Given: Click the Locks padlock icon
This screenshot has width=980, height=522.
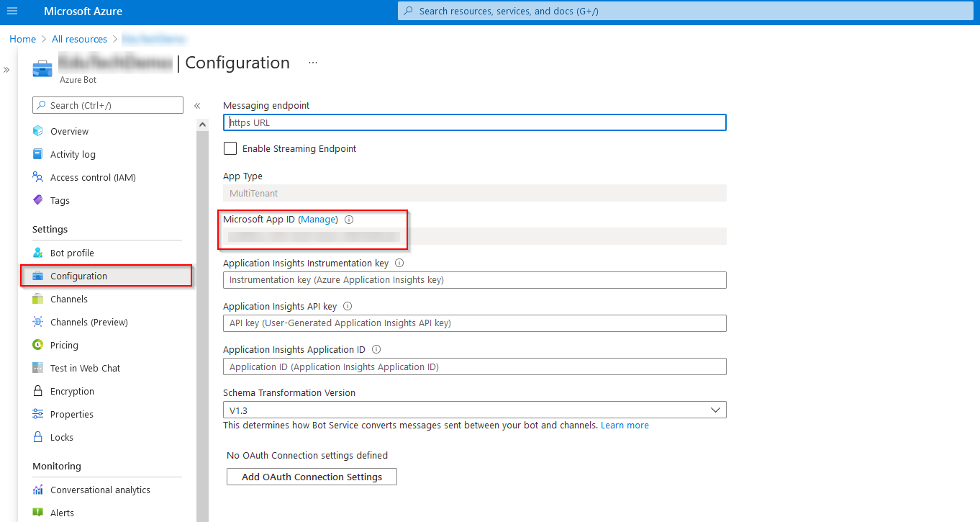Looking at the screenshot, I should 38,437.
